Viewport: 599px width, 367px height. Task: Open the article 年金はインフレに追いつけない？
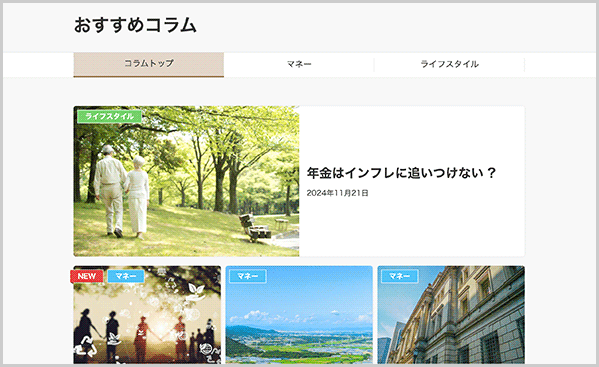pos(401,173)
